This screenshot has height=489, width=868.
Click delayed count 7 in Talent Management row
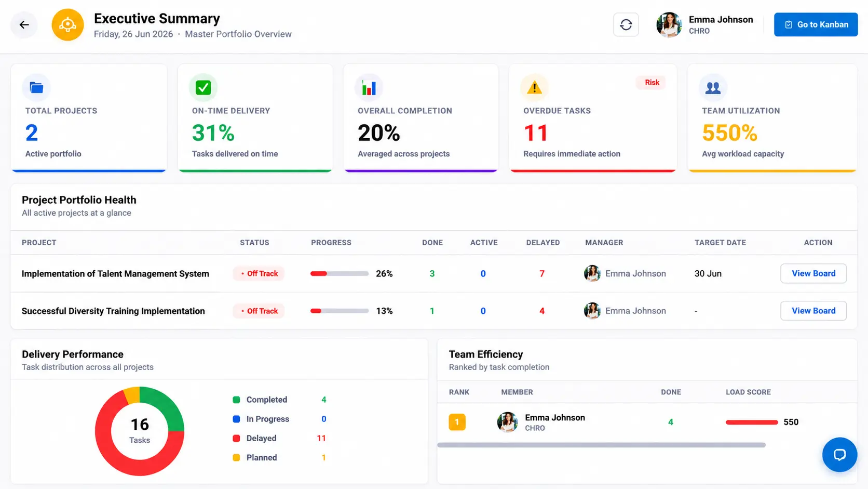[x=542, y=273]
